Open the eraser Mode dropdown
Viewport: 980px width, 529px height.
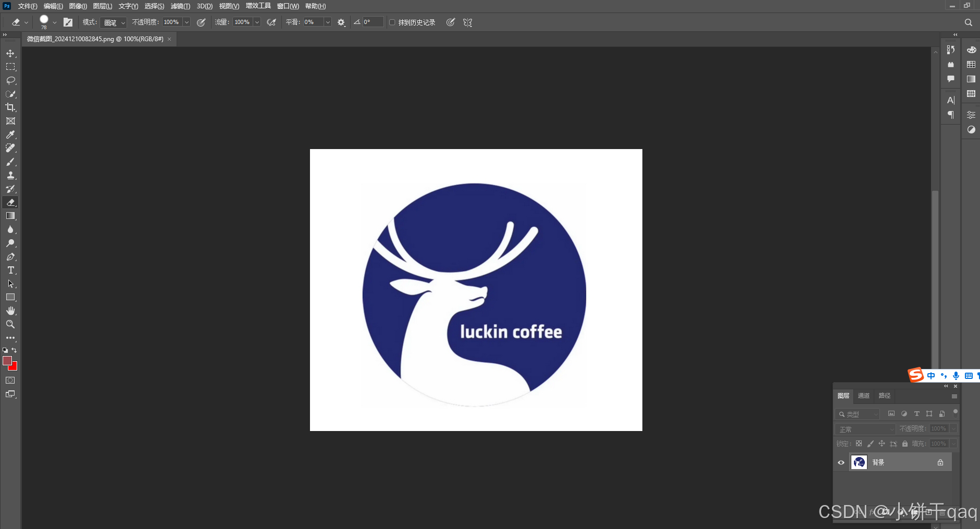pyautogui.click(x=114, y=22)
